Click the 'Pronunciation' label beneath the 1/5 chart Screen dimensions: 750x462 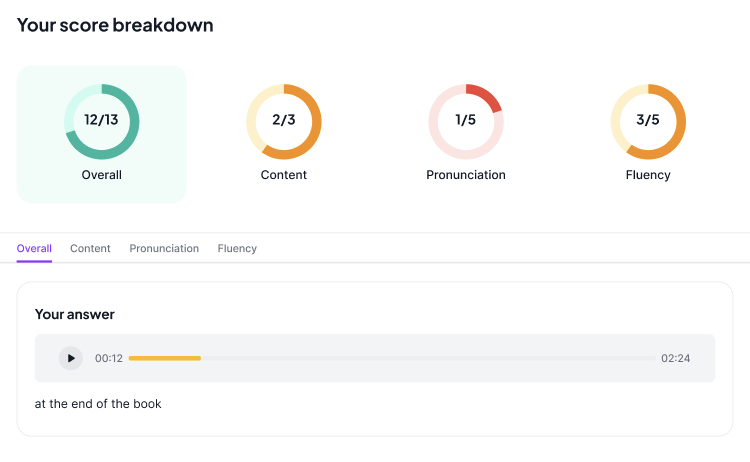tap(466, 175)
